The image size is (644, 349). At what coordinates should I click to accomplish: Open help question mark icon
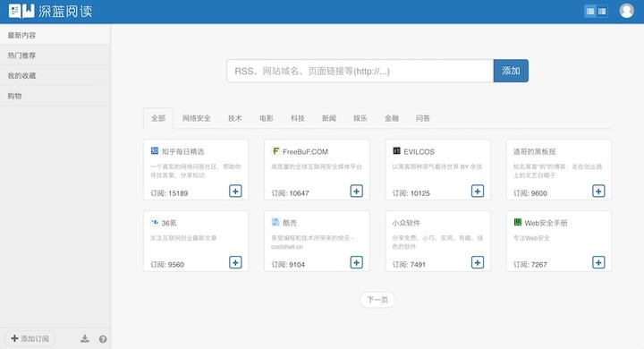pyautogui.click(x=103, y=339)
